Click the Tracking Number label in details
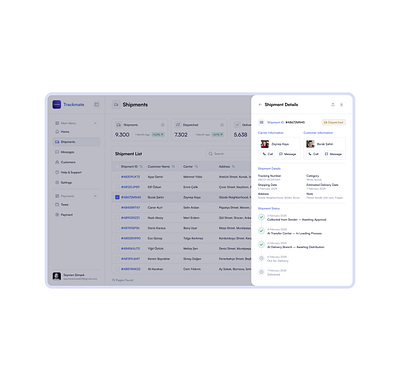 coord(269,176)
